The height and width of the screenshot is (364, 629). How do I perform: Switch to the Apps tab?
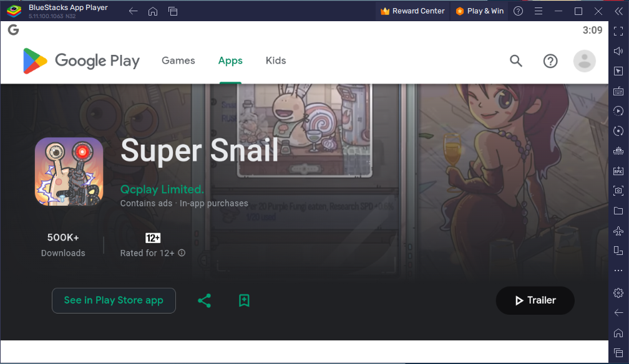point(230,60)
